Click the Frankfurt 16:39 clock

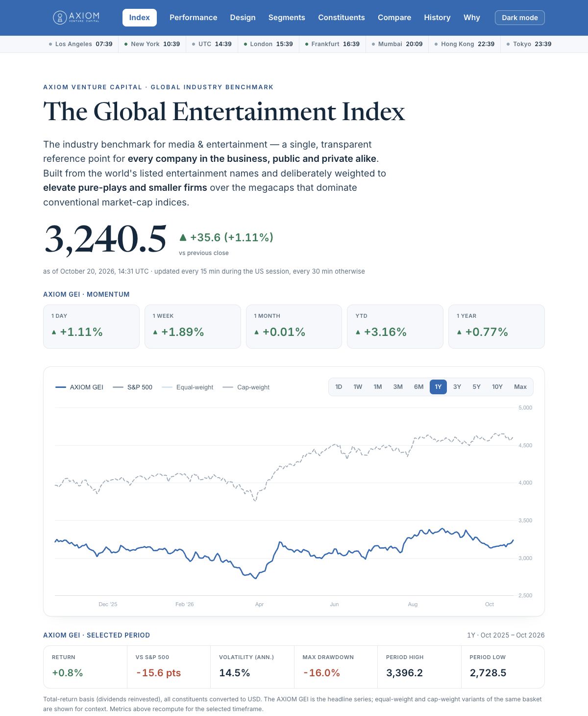pos(332,44)
